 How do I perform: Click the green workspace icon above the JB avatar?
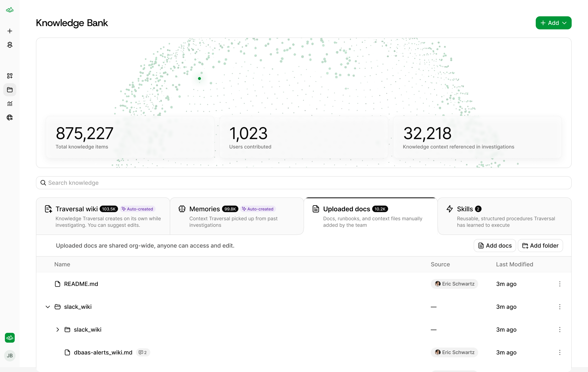(x=10, y=338)
